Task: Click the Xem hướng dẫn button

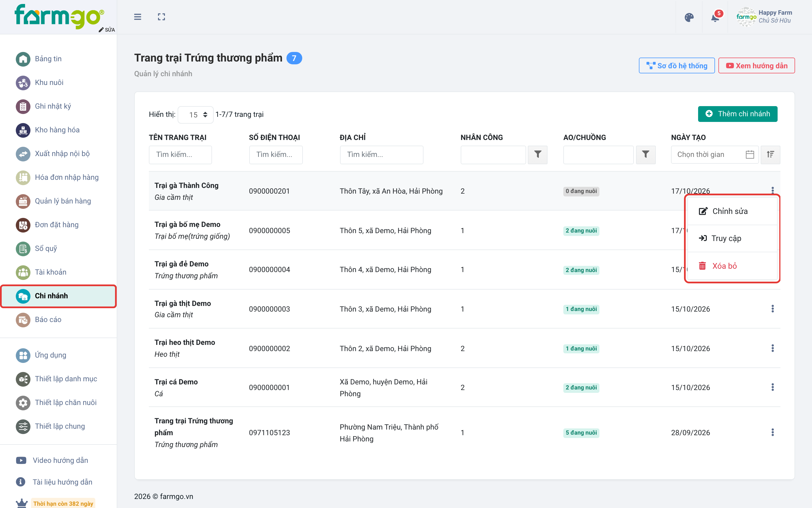Action: coord(756,65)
